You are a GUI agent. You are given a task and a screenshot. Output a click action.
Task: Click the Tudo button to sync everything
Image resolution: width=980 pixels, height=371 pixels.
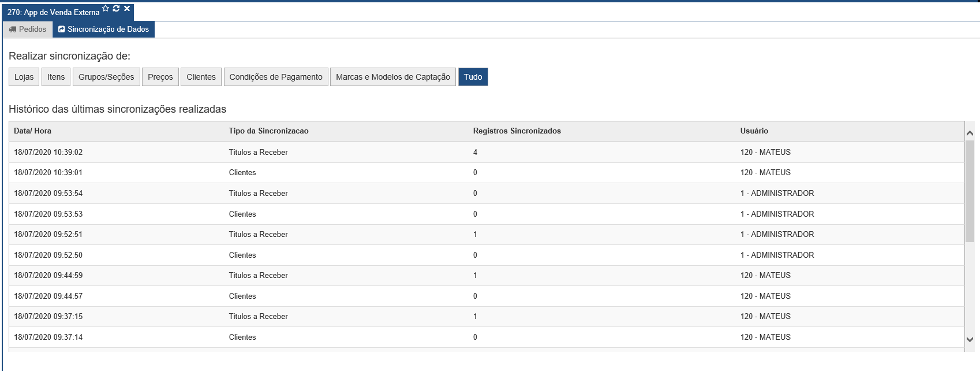(x=473, y=77)
